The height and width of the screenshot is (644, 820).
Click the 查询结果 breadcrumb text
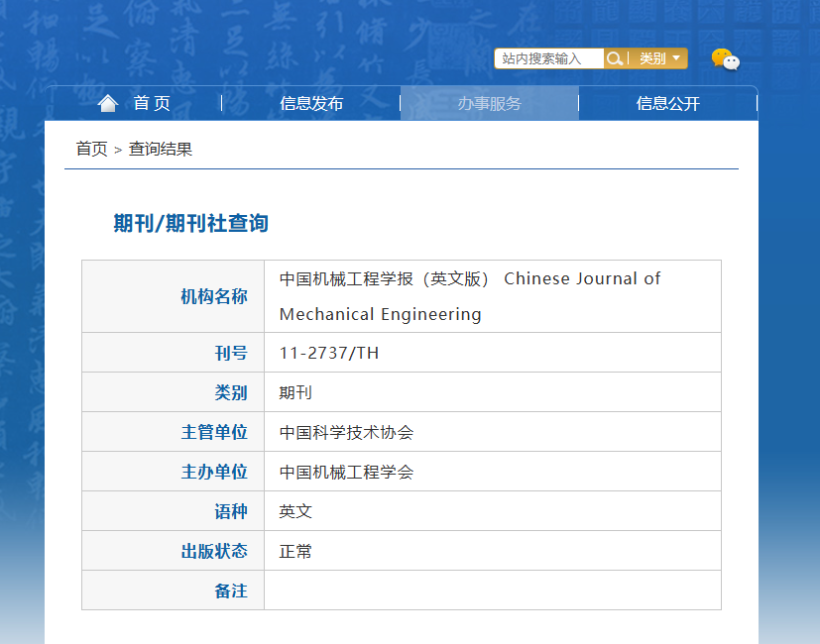point(161,149)
